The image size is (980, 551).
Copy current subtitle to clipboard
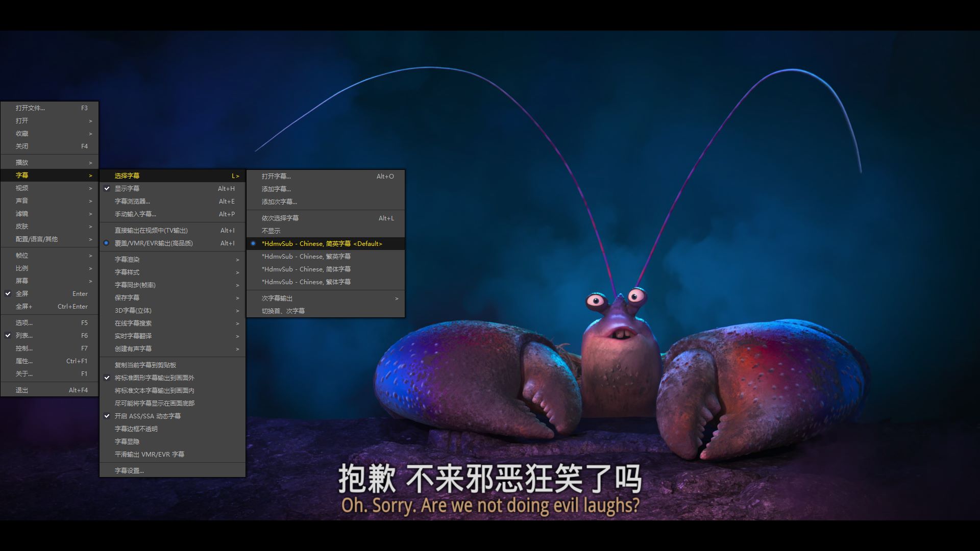(x=148, y=365)
